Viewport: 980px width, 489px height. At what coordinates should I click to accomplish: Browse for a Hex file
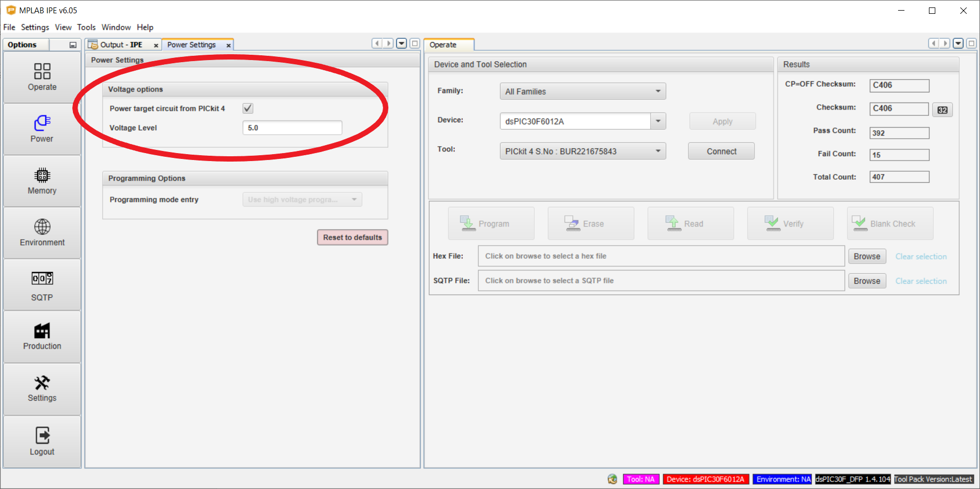point(867,257)
